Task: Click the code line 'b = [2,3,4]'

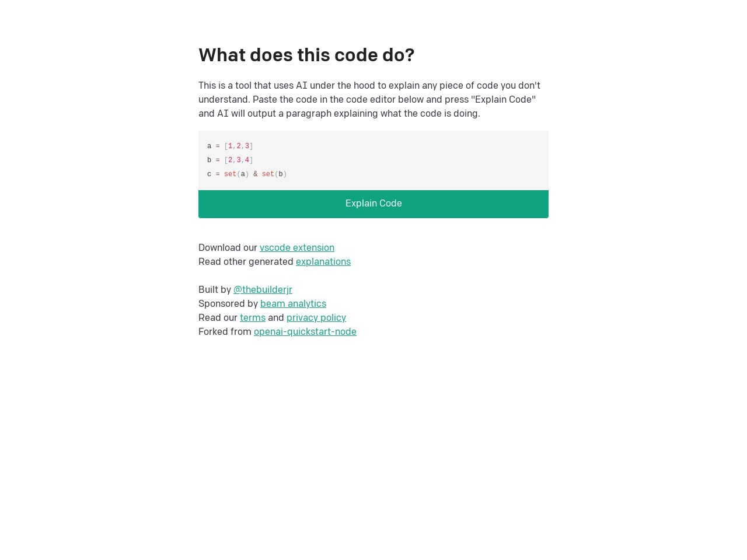Action: click(230, 160)
